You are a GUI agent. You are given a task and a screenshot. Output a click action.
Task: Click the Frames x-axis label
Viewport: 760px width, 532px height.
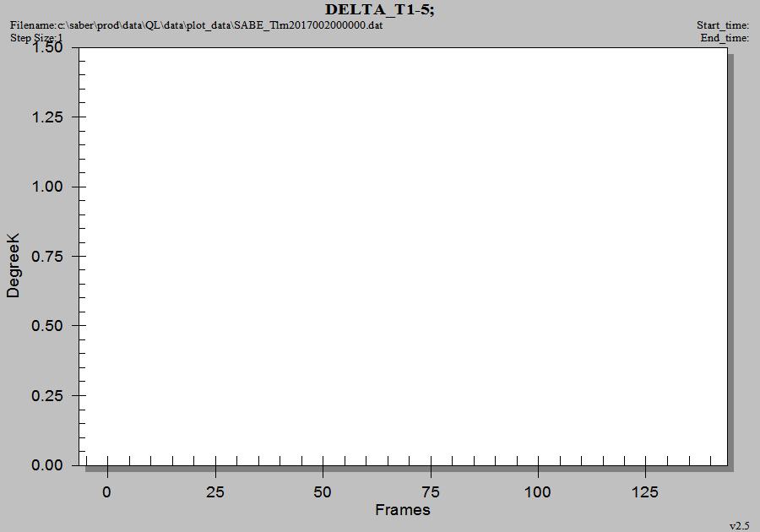pyautogui.click(x=402, y=510)
